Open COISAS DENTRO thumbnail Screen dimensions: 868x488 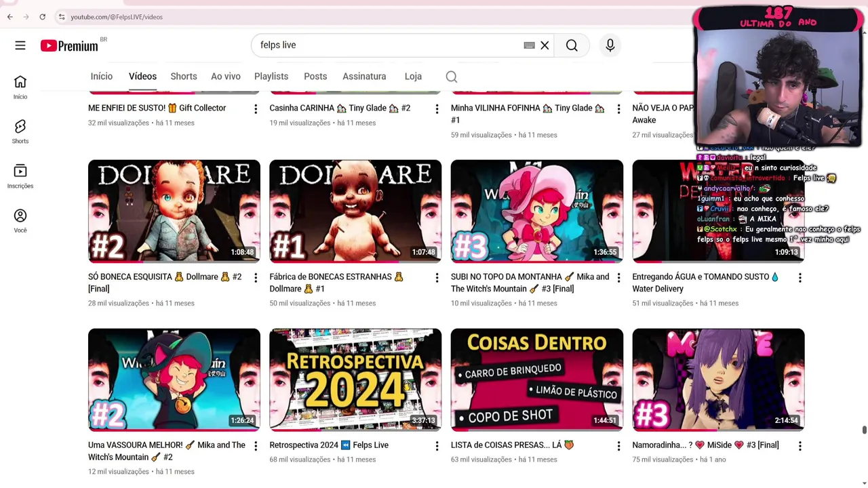pyautogui.click(x=537, y=380)
